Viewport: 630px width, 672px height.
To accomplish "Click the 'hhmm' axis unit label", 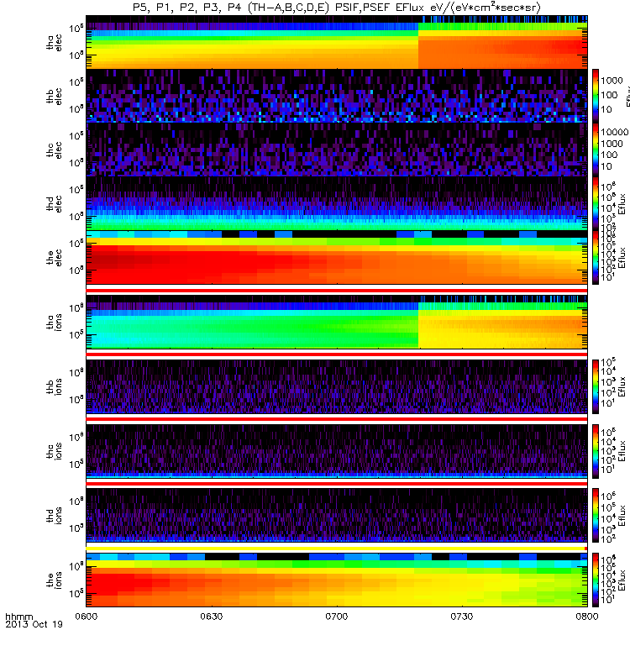I will (18, 617).
